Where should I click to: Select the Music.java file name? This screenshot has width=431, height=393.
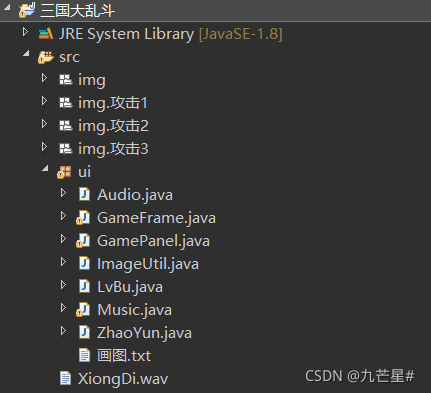[135, 310]
